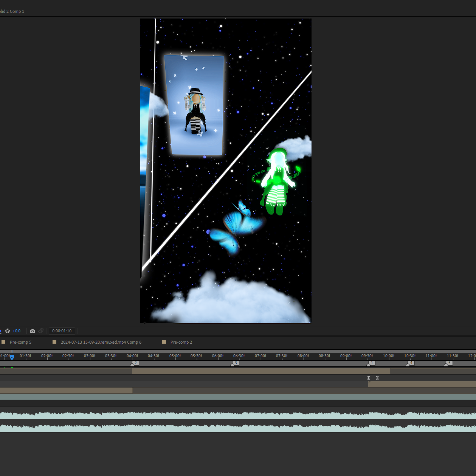Click composition marker 3 on the timeline
476x476 pixels.
coord(235,363)
